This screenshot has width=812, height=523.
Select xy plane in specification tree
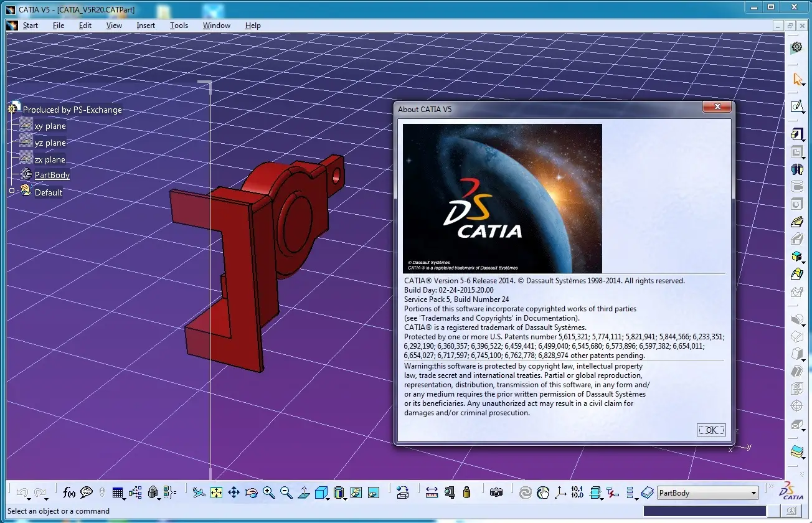(50, 126)
